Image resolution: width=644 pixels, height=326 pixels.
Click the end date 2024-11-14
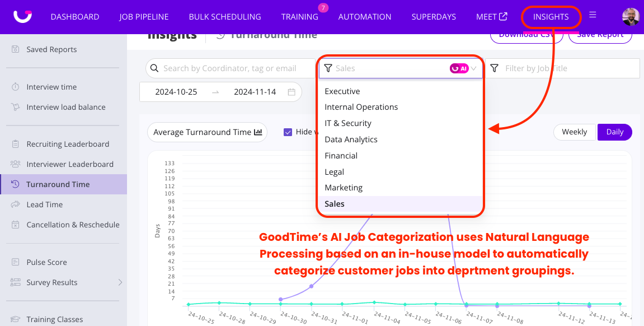click(255, 92)
